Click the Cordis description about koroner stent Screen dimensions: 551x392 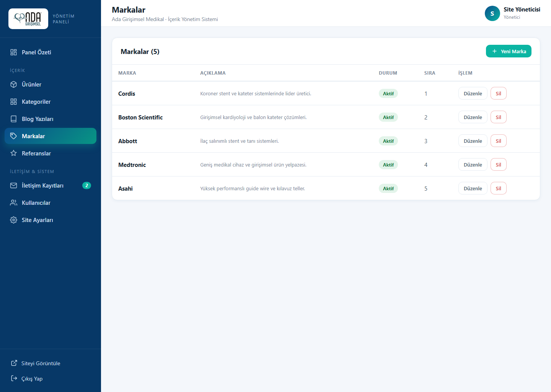(x=256, y=94)
